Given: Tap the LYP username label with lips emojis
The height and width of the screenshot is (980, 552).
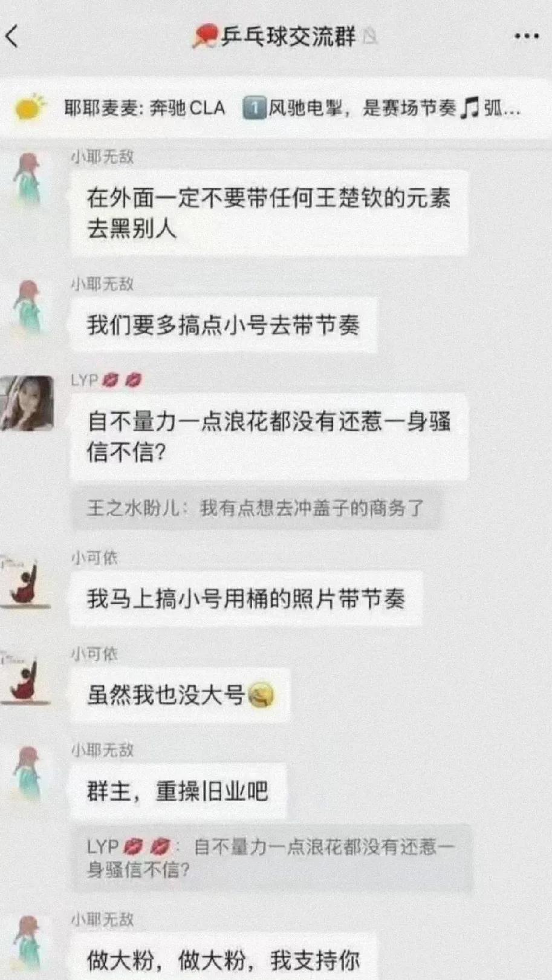Looking at the screenshot, I should (106, 380).
